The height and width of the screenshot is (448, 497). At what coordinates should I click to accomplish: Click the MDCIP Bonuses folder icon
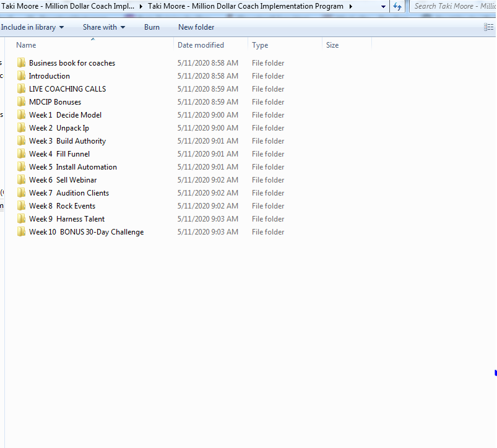coord(21,101)
